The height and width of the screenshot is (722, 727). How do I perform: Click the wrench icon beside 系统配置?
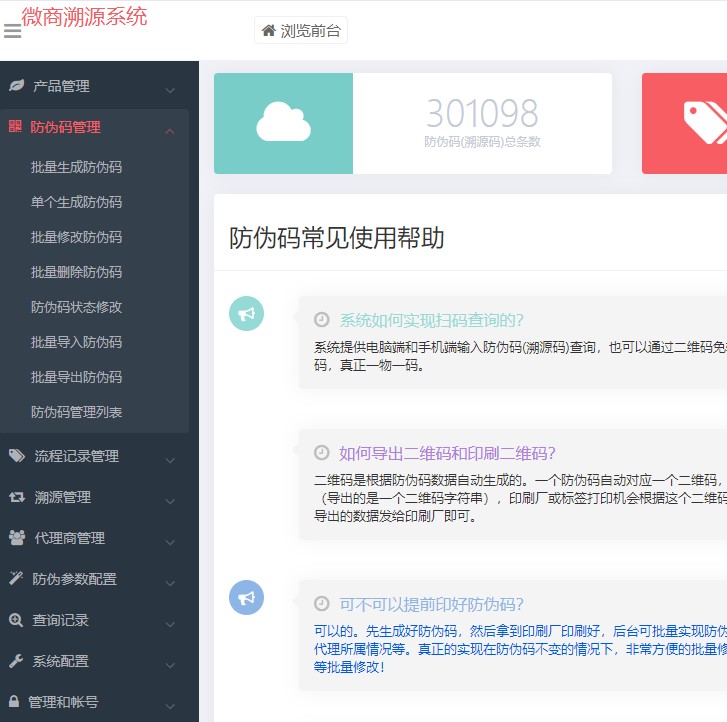point(16,661)
